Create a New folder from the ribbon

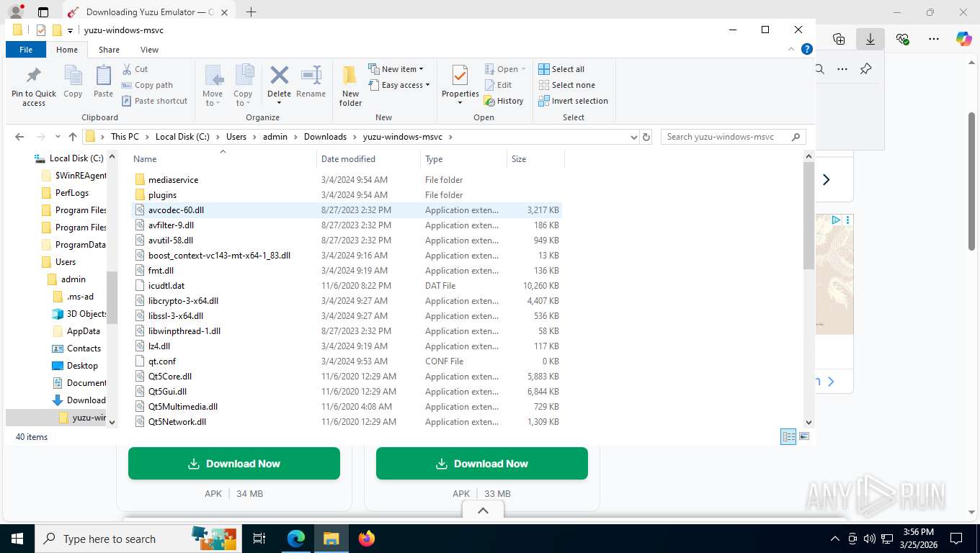[x=350, y=86]
